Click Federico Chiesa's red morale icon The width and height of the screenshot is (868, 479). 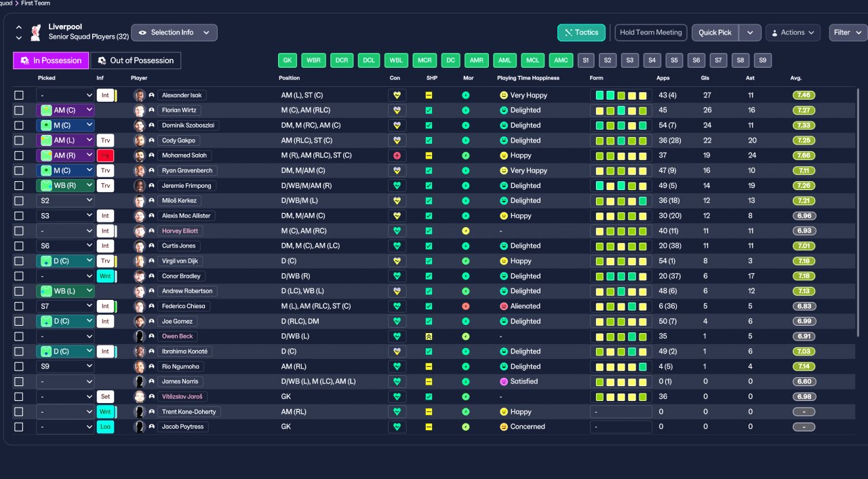point(465,306)
